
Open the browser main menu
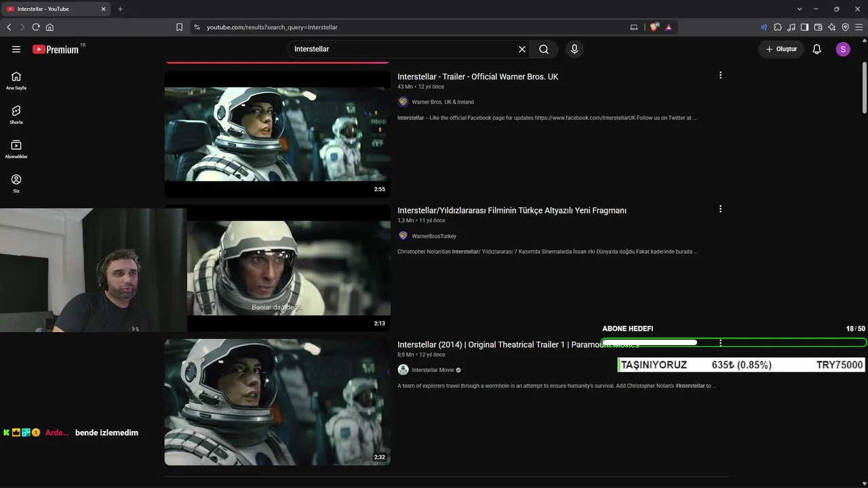[859, 27]
